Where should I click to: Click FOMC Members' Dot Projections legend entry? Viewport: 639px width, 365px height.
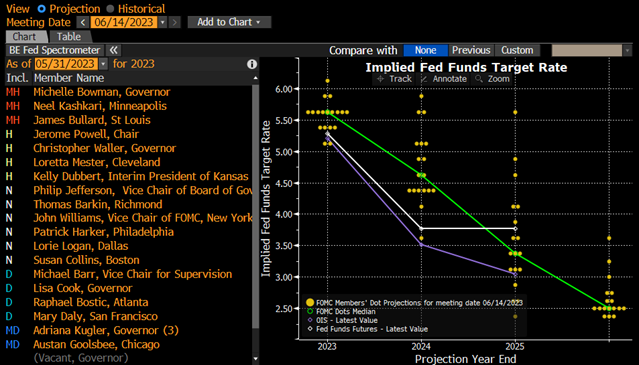coord(414,303)
